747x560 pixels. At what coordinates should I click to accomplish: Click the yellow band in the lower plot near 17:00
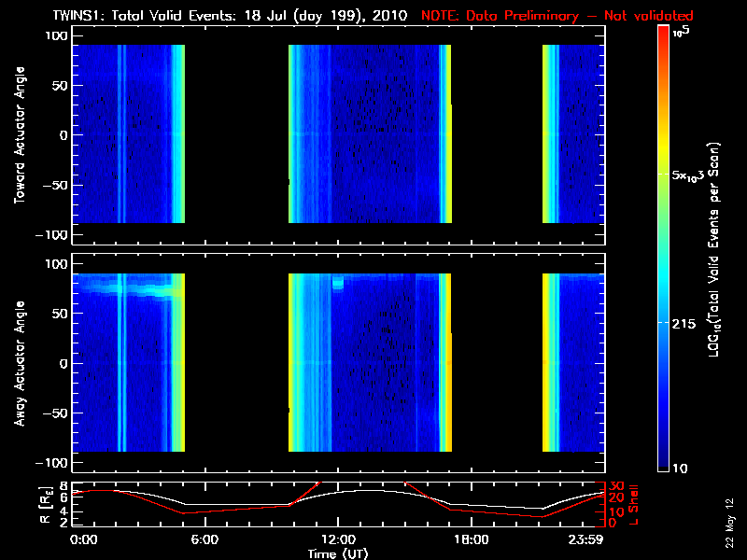(448, 364)
